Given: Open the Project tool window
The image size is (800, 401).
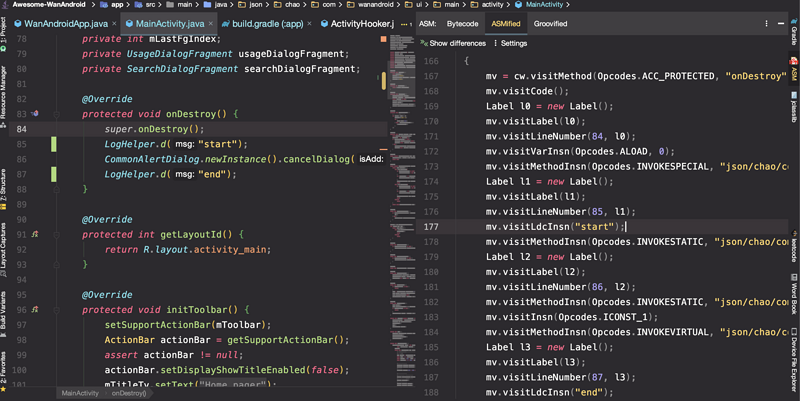Looking at the screenshot, I should point(4,27).
